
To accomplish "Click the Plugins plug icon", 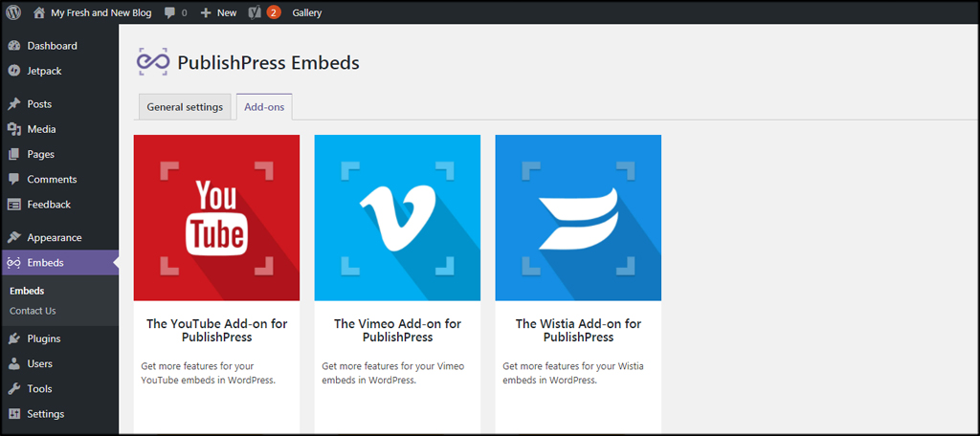I will click(x=14, y=338).
